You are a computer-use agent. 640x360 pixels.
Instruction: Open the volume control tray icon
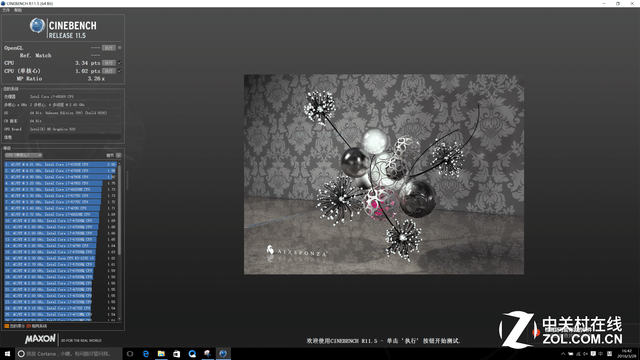point(586,354)
